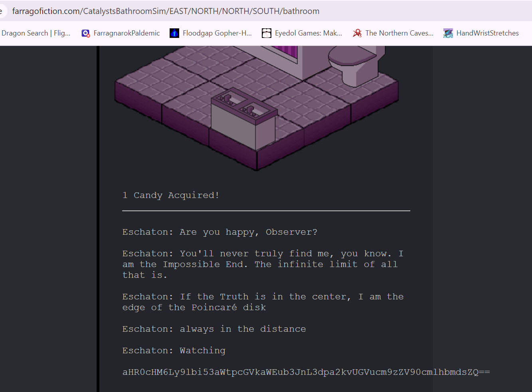Open the Floodgap Gopher-H... bookmark label
The width and height of the screenshot is (532, 392).
click(217, 34)
